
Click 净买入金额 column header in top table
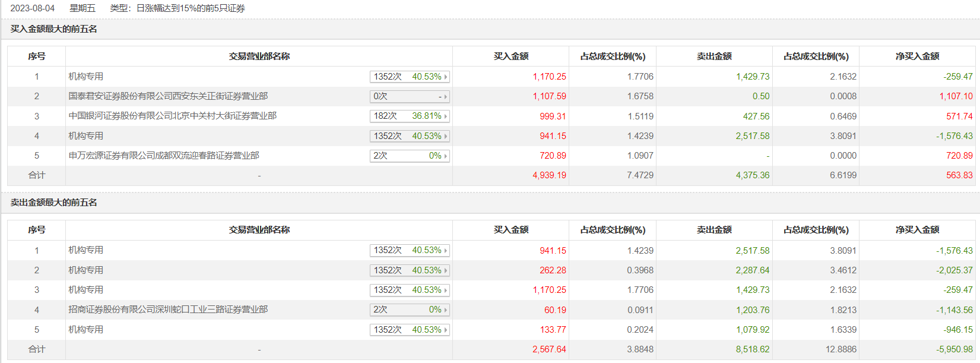[917, 56]
